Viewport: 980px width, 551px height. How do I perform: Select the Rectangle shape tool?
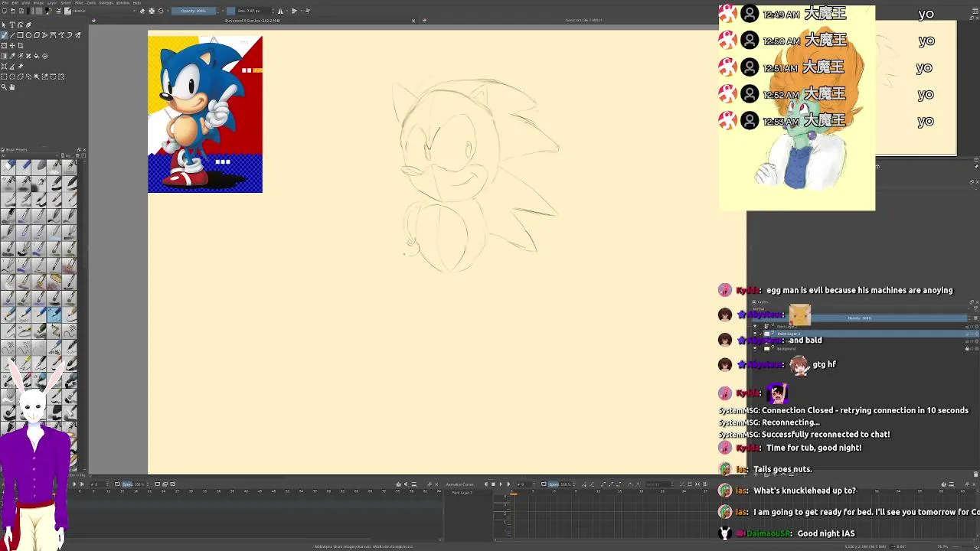point(21,35)
